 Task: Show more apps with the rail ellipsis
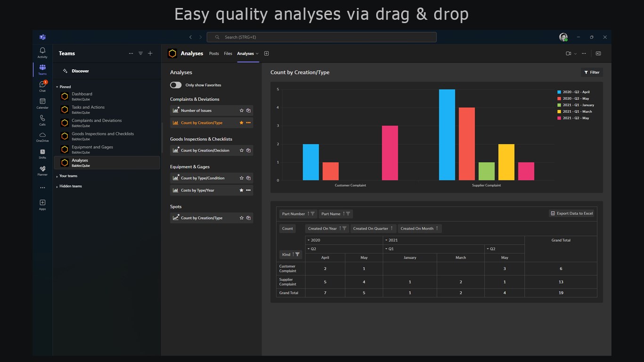(42, 188)
